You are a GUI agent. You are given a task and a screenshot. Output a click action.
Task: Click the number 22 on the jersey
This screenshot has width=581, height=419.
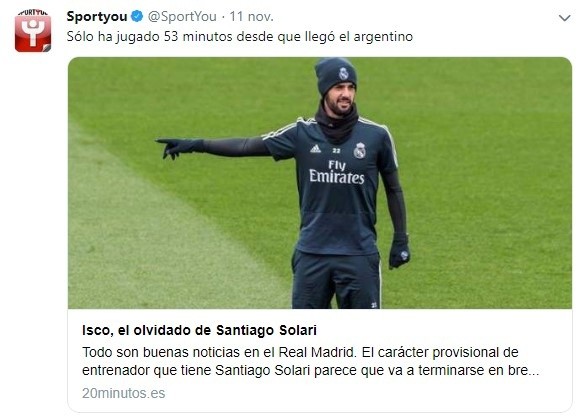pos(336,150)
